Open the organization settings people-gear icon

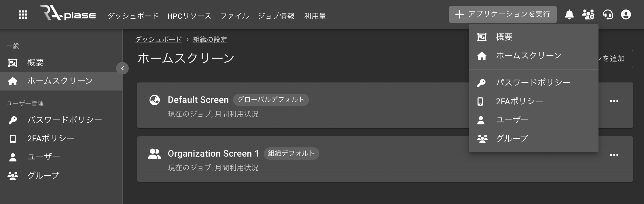pos(588,14)
